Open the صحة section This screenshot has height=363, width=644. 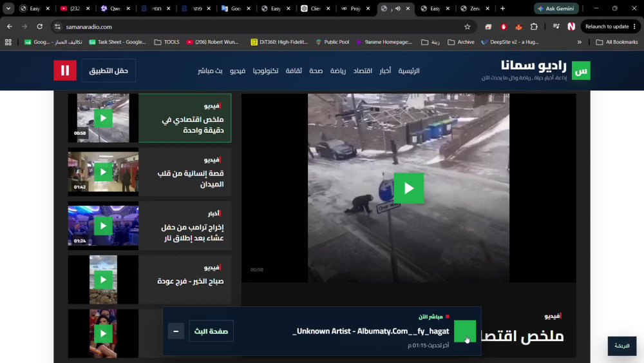click(x=316, y=71)
